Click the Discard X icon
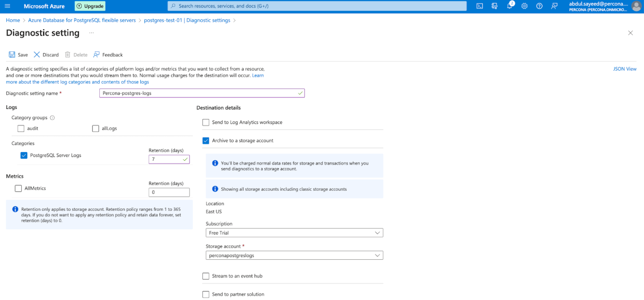644x300 pixels. (x=37, y=55)
